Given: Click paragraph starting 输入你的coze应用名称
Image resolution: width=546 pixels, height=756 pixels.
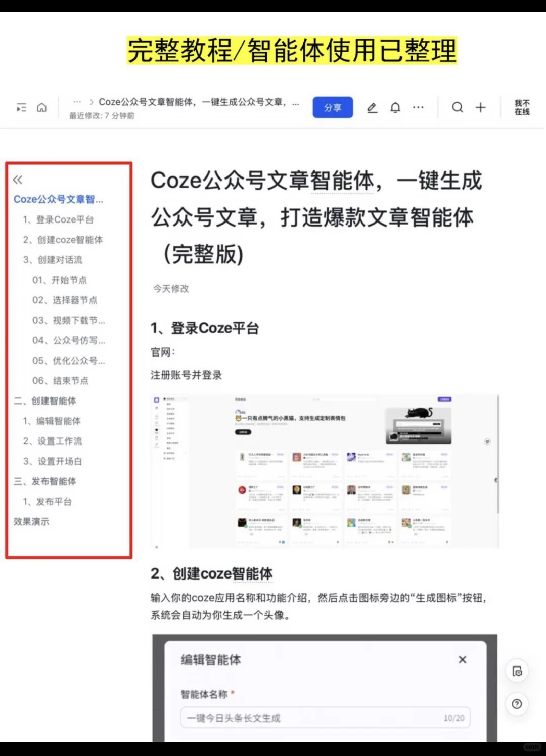Looking at the screenshot, I should (x=319, y=607).
